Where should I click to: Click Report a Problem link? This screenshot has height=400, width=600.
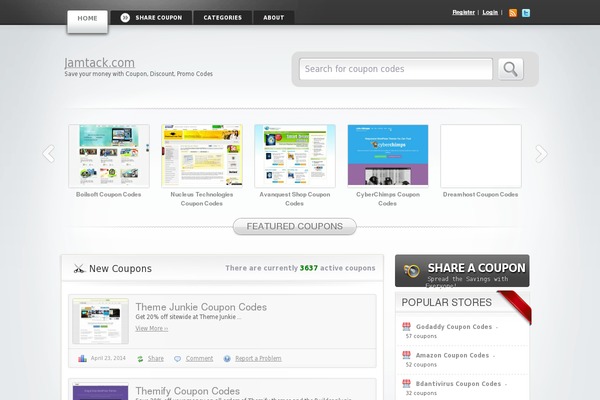point(257,358)
